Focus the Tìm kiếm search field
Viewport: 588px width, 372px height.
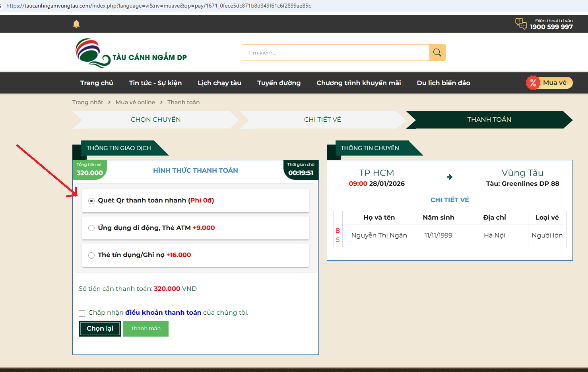pos(336,53)
